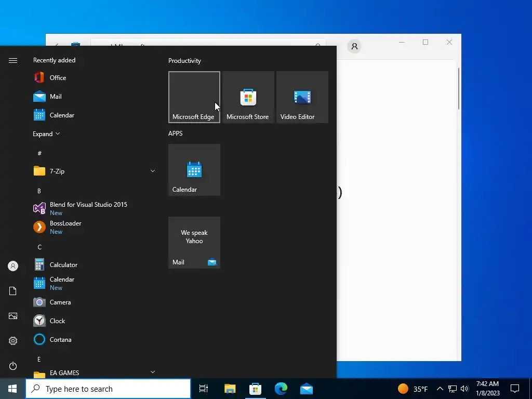The image size is (532, 399).
Task: Open Pictures from Start sidebar
Action: coord(13,316)
